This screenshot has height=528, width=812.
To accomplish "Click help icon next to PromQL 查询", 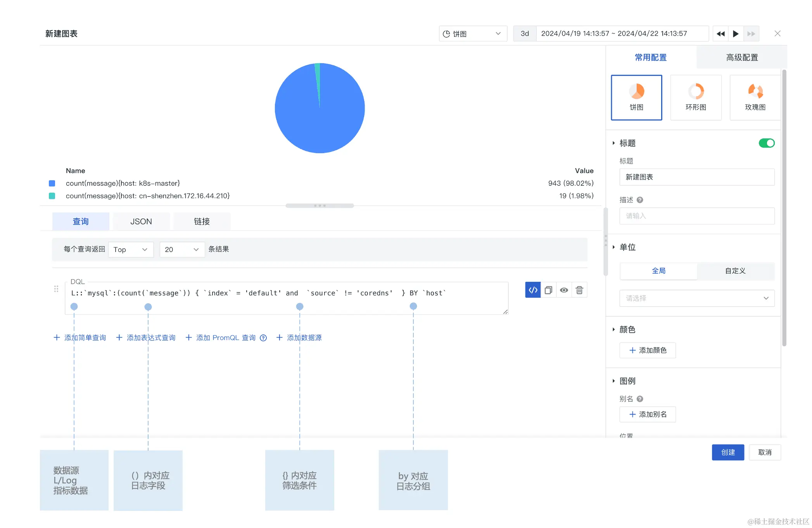I will [x=263, y=338].
